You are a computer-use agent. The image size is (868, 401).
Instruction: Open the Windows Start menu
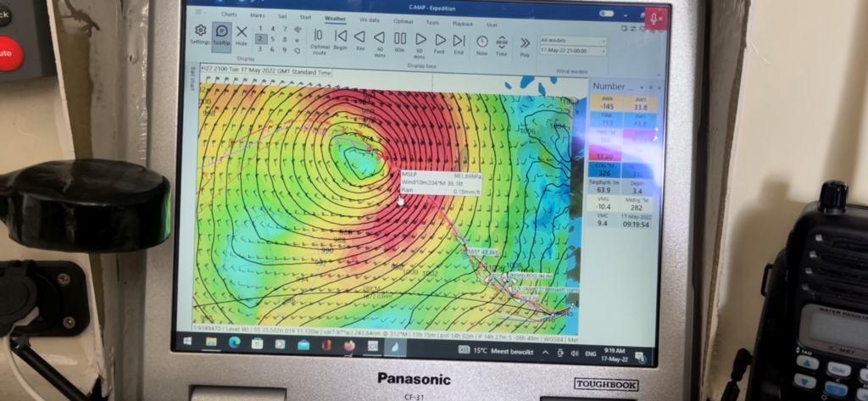187,342
